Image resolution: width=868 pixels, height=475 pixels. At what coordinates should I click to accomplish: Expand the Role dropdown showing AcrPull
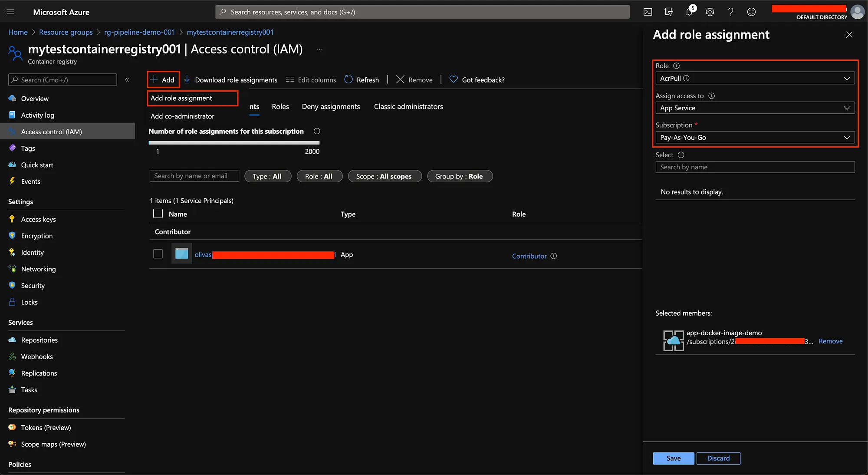(x=755, y=78)
